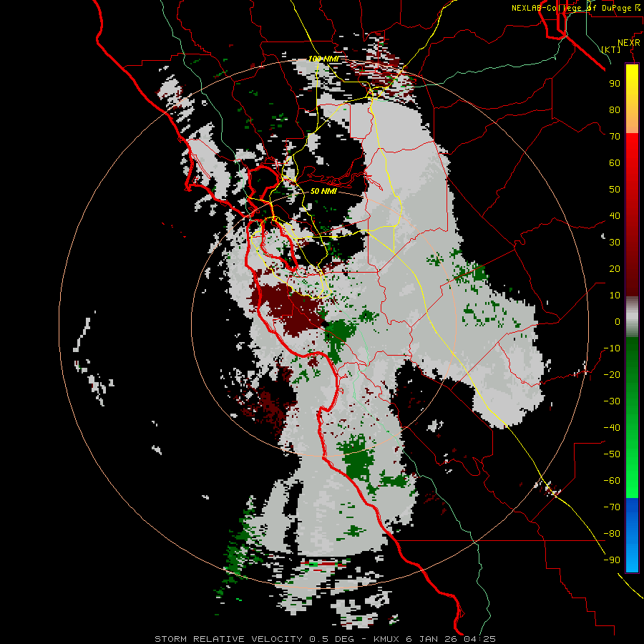Click the 20 value on velocity scale

point(615,268)
